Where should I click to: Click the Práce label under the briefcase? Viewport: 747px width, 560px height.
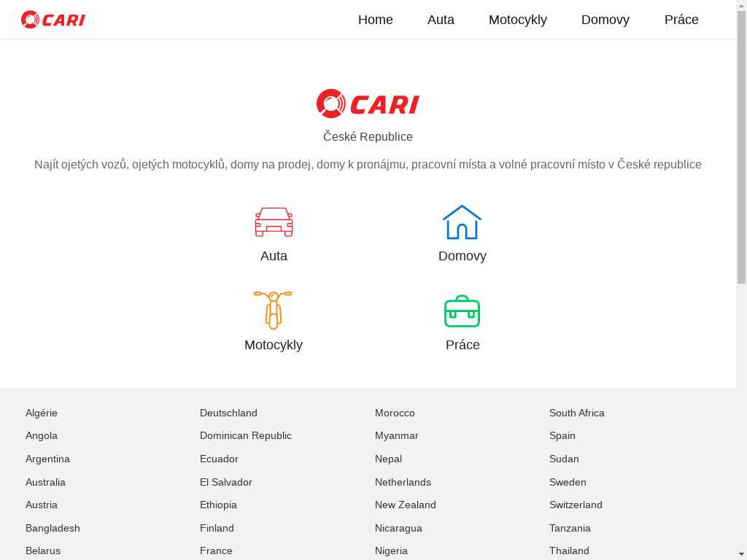[462, 345]
